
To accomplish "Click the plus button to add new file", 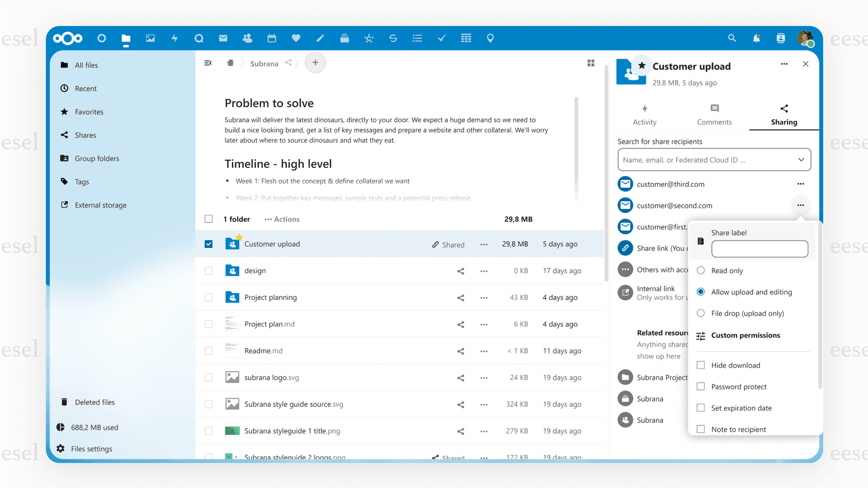I will pyautogui.click(x=315, y=62).
